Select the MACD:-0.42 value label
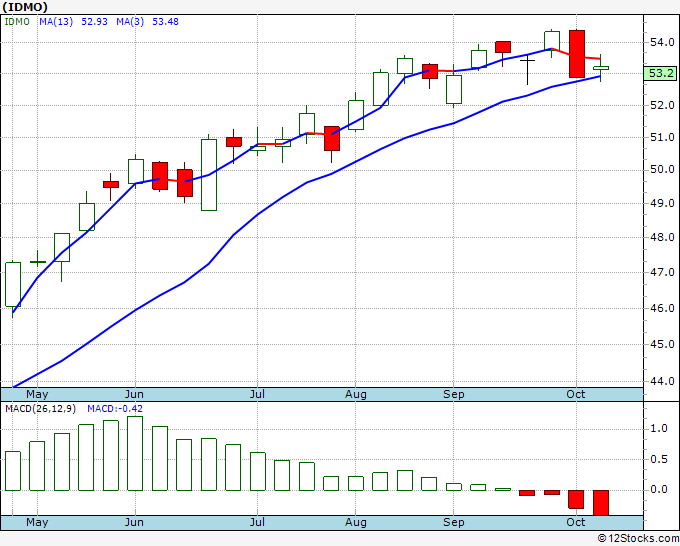This screenshot has height=546, width=680. [x=115, y=409]
